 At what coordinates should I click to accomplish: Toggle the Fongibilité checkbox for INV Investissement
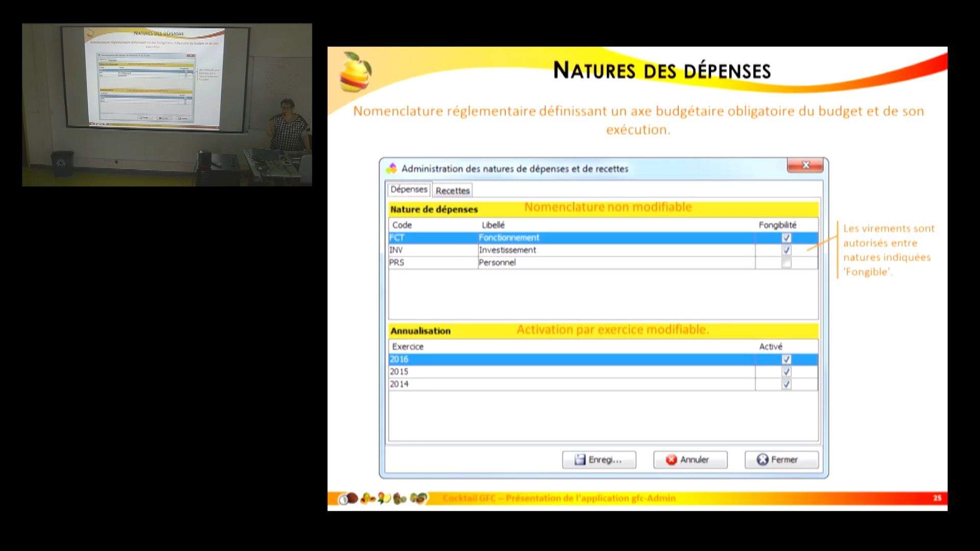tap(787, 249)
